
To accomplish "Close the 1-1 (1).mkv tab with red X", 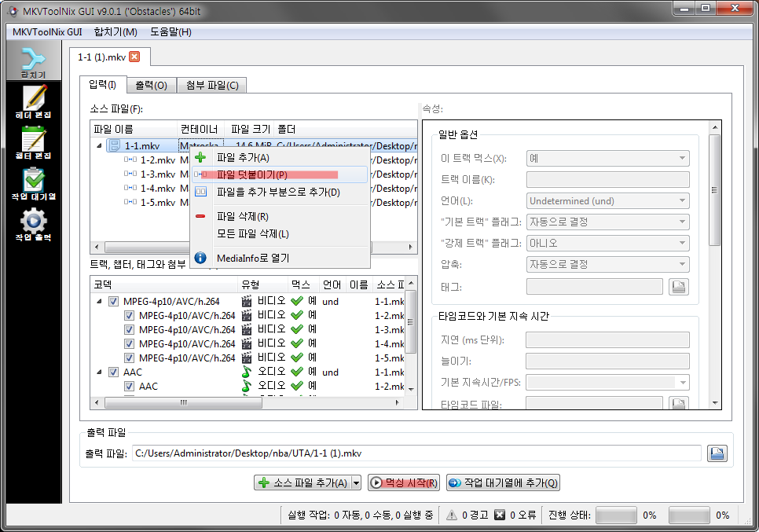I will (x=134, y=57).
